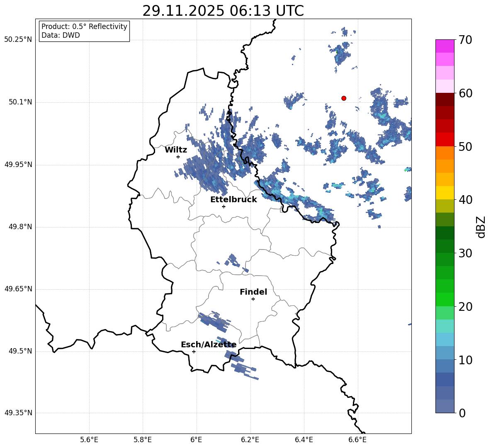Image resolution: width=491 pixels, height=448 pixels.
Task: Click the 6.2°E longitude label
Action: click(x=250, y=440)
